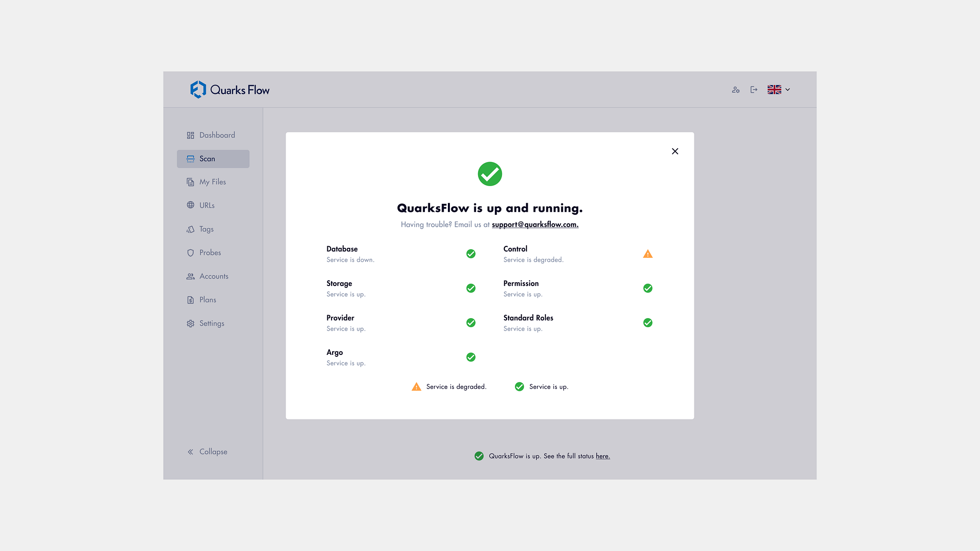
Task: Click the Permission service status indicator
Action: [647, 288]
